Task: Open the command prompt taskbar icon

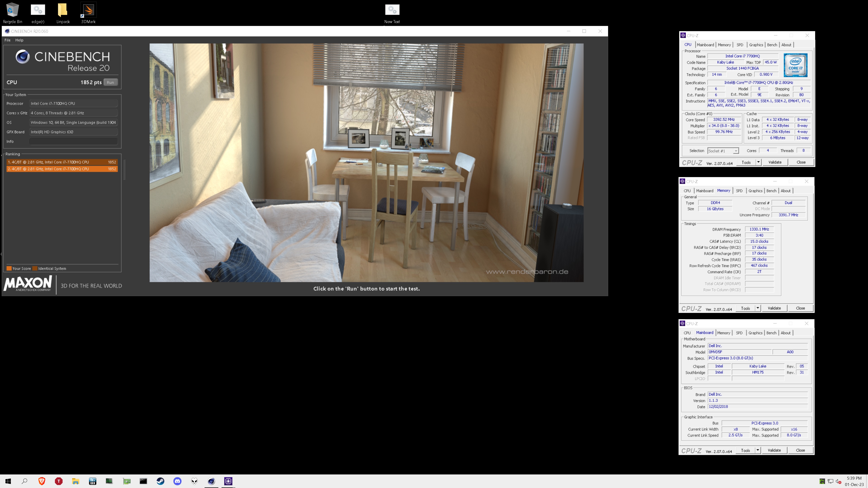Action: point(143,481)
